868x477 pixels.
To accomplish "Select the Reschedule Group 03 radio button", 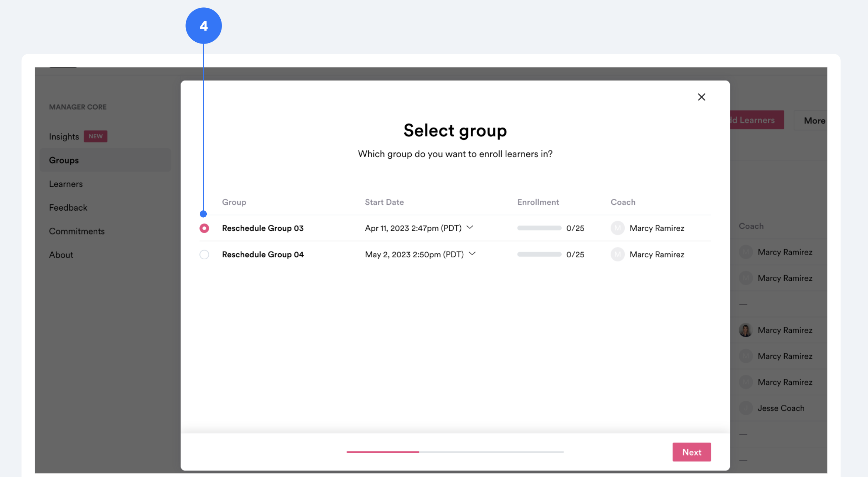I will (204, 228).
